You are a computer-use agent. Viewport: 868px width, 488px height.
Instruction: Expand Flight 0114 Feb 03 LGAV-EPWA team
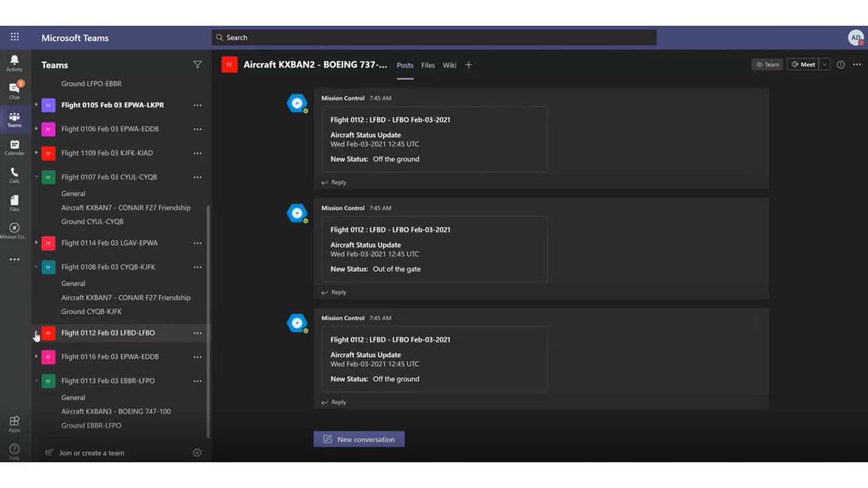pyautogui.click(x=37, y=243)
